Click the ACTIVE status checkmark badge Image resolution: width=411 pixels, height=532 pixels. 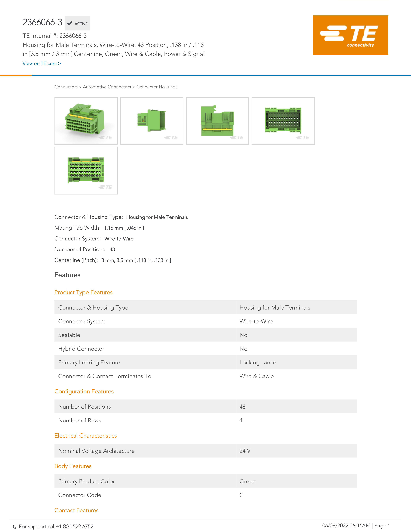(x=77, y=23)
